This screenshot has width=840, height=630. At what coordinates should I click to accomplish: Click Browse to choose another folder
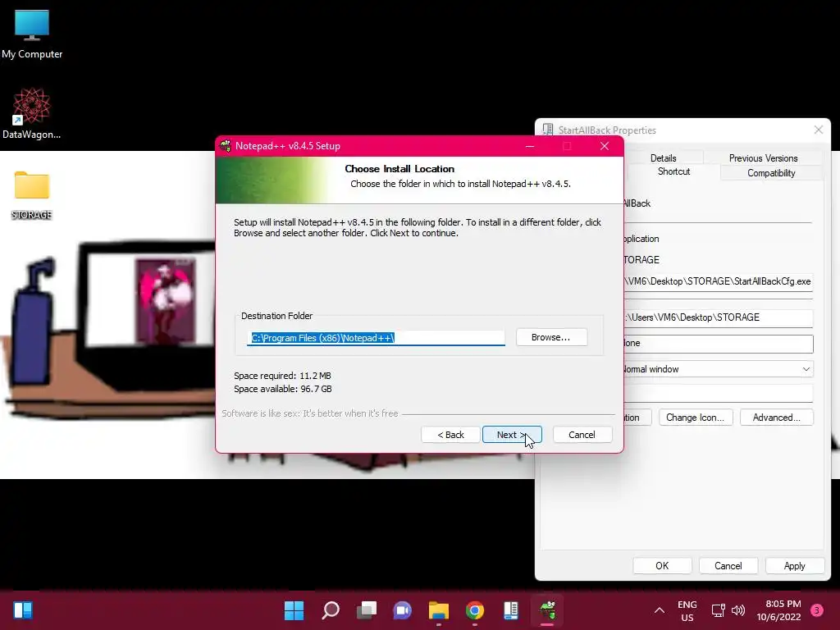click(x=551, y=337)
